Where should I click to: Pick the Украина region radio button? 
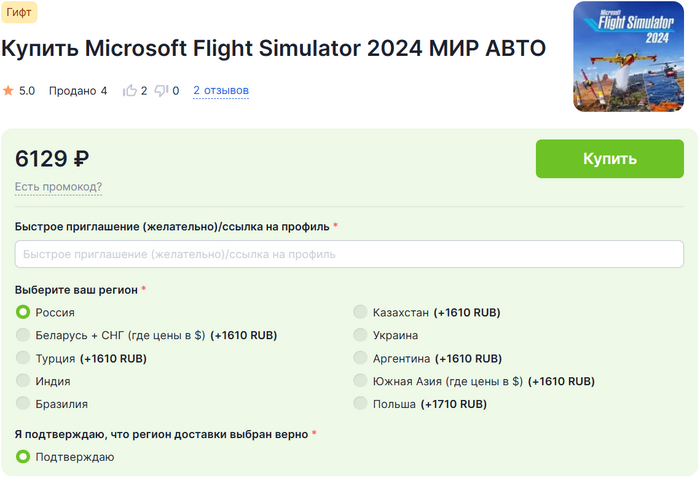tap(360, 335)
